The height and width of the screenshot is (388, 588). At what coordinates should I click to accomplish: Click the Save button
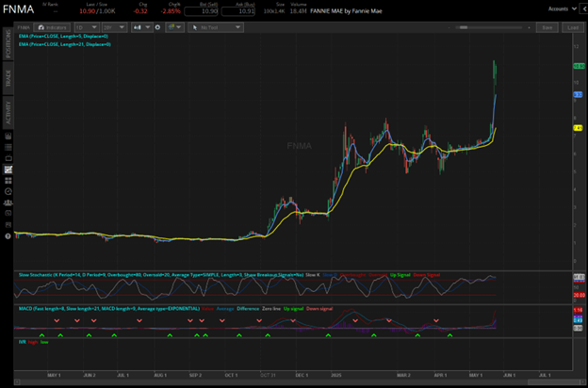[548, 27]
